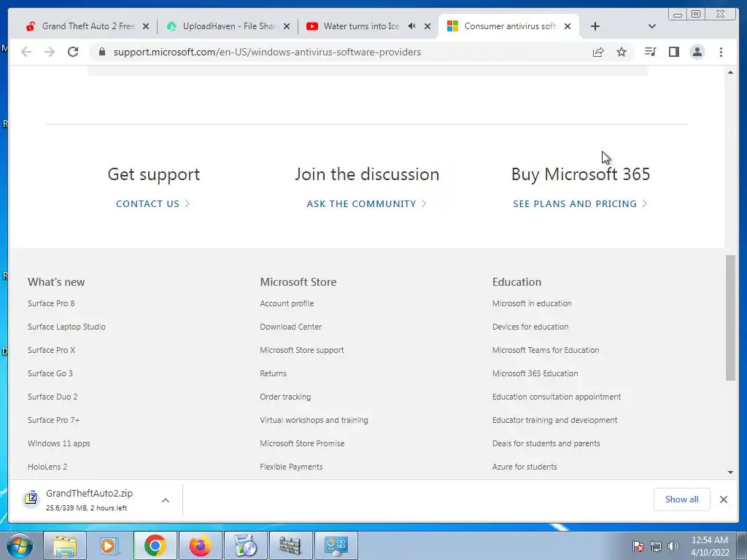Open the Action Center flag icon in tray
This screenshot has height=560, width=747.
638,546
